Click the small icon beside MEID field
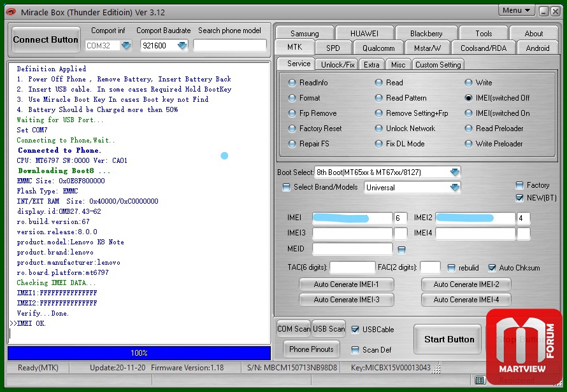This screenshot has height=392, width=567. point(401,249)
